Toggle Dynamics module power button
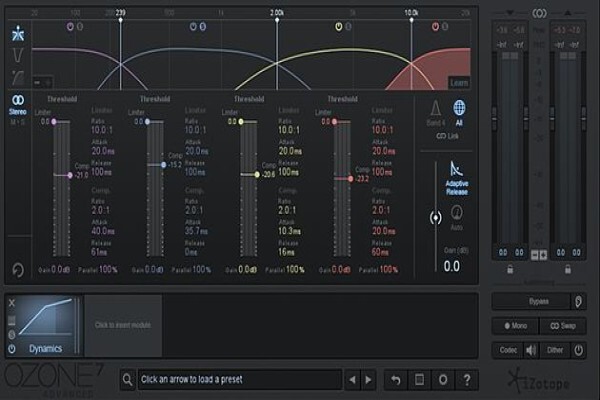Screen dimensions: 600x400 coord(12,349)
